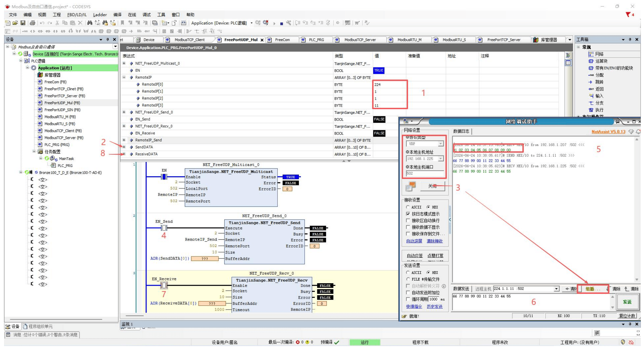Enable 接收区自动换行 checkbox
644x348 pixels.
(x=408, y=220)
